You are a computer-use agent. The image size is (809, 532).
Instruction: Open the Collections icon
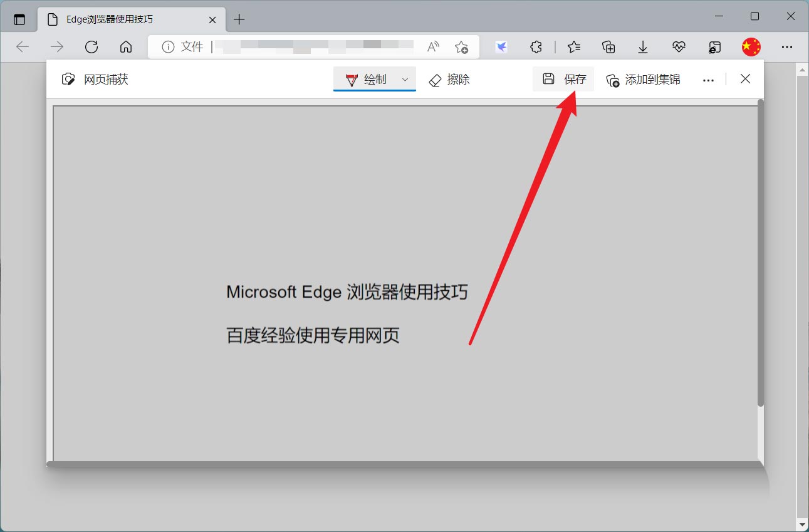608,47
